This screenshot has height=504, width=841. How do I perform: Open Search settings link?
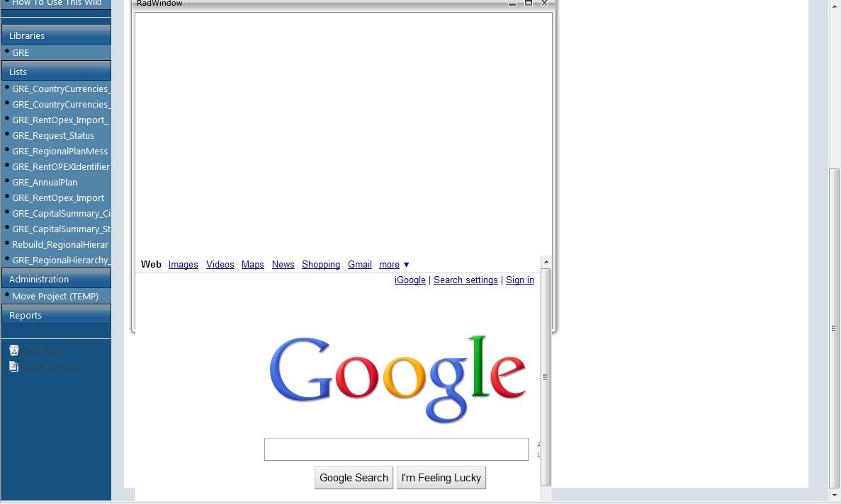coord(465,280)
